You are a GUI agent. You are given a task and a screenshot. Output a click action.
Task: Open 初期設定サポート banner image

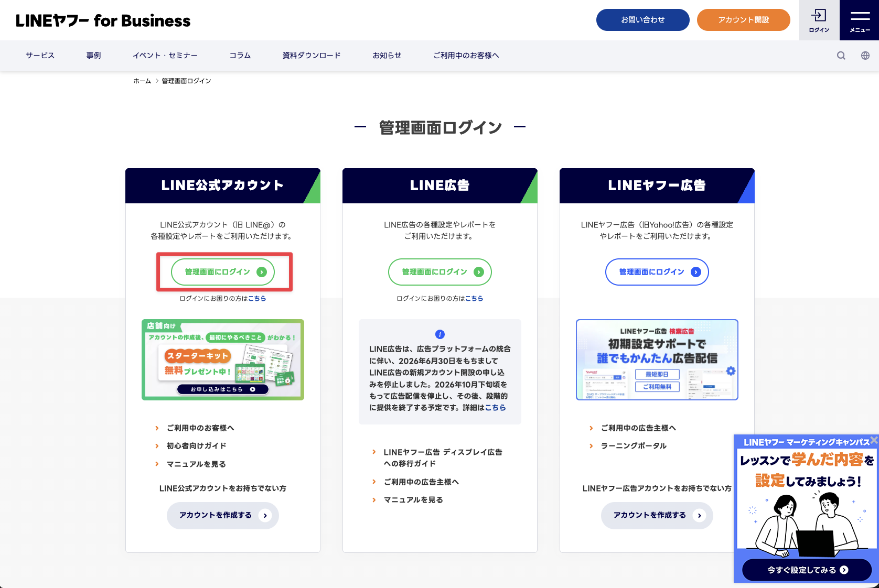pos(657,360)
